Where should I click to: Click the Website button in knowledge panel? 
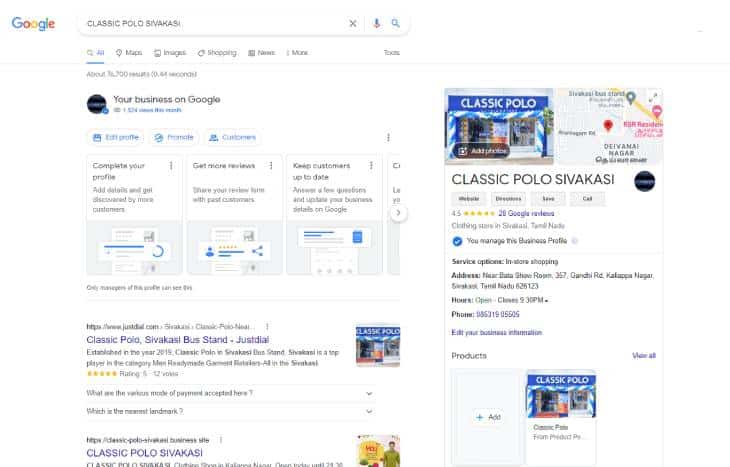coord(469,199)
